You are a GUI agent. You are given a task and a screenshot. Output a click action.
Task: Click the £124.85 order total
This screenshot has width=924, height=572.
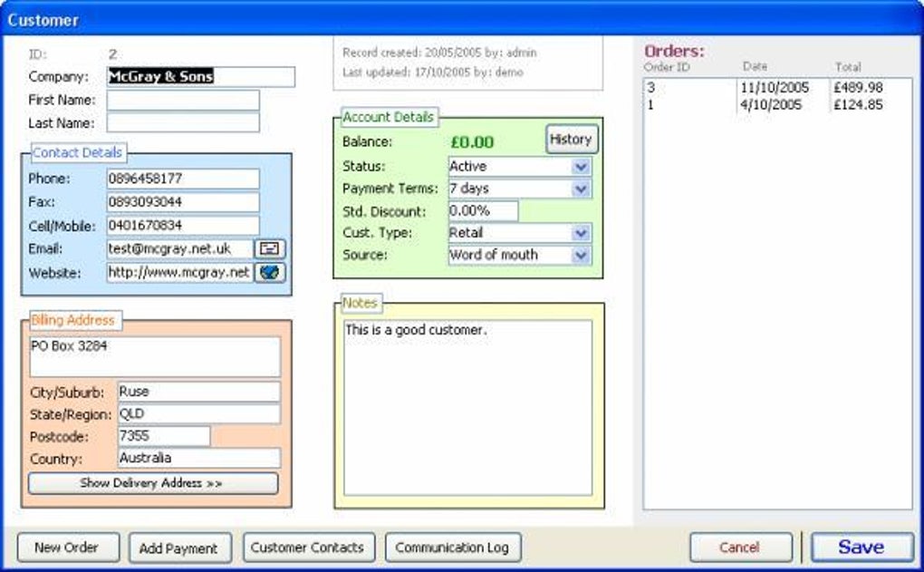click(x=858, y=105)
